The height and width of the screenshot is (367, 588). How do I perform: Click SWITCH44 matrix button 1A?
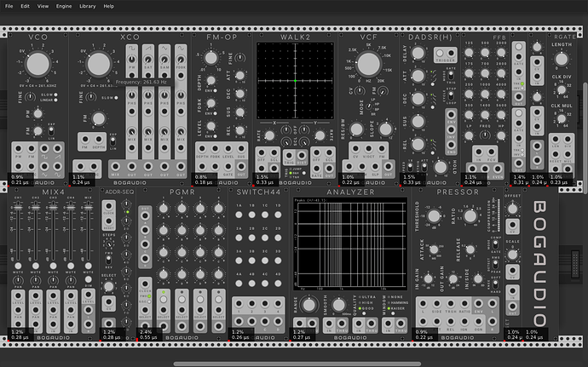pos(239,215)
